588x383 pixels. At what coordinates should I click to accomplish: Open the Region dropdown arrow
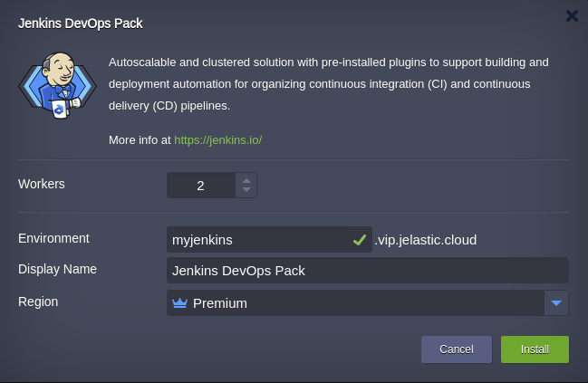[x=556, y=302]
